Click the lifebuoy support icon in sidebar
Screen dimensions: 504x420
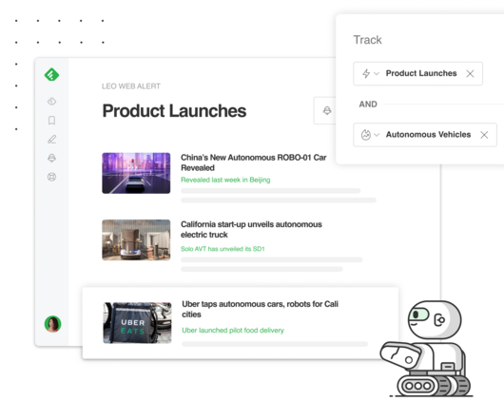click(51, 177)
